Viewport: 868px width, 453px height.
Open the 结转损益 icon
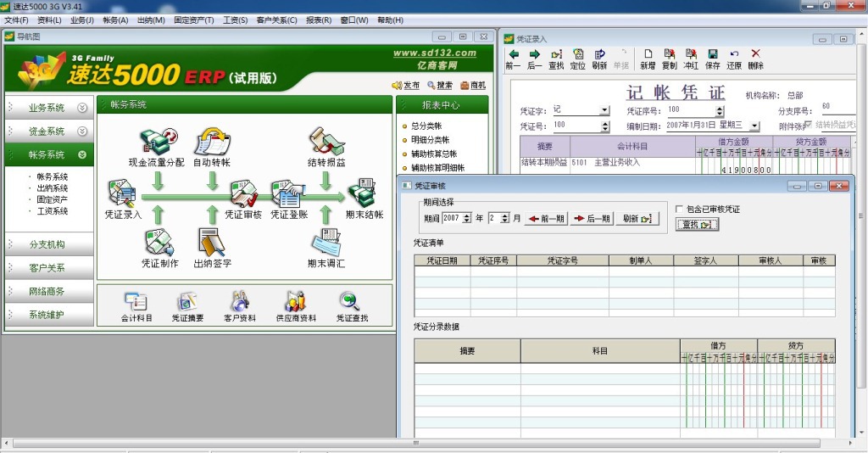coord(326,141)
